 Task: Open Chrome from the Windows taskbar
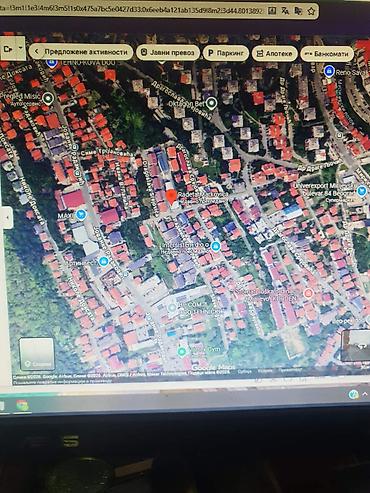[x=22, y=405]
